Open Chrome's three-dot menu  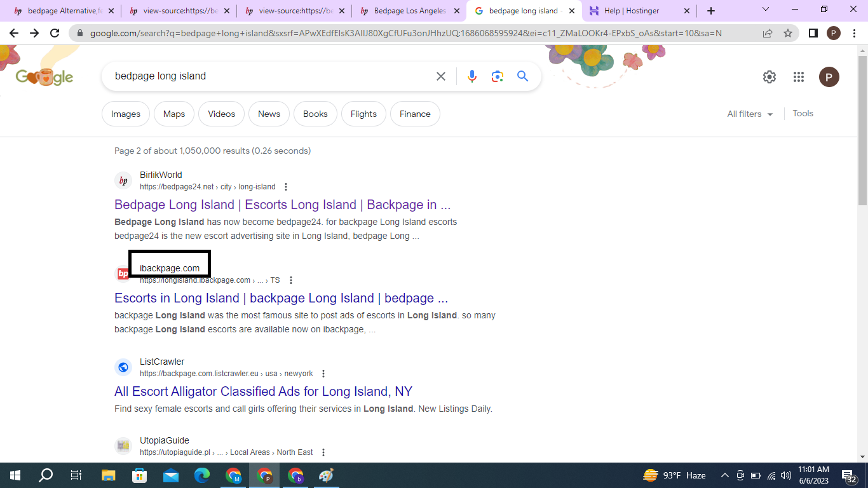(853, 33)
